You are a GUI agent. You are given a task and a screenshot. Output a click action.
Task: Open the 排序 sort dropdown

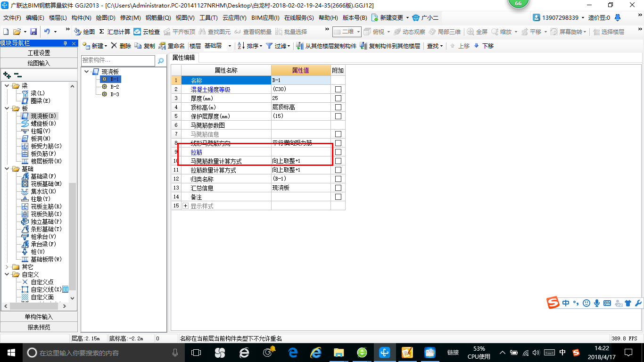point(250,46)
